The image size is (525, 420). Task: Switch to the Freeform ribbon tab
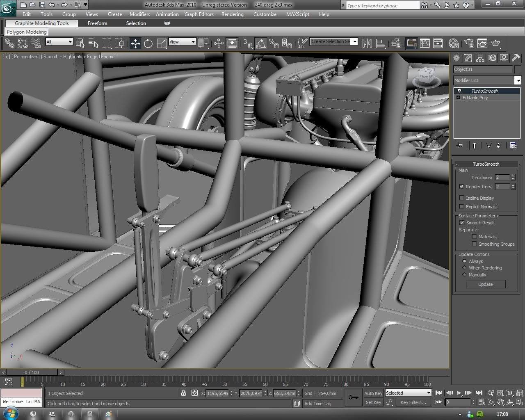[x=97, y=23]
